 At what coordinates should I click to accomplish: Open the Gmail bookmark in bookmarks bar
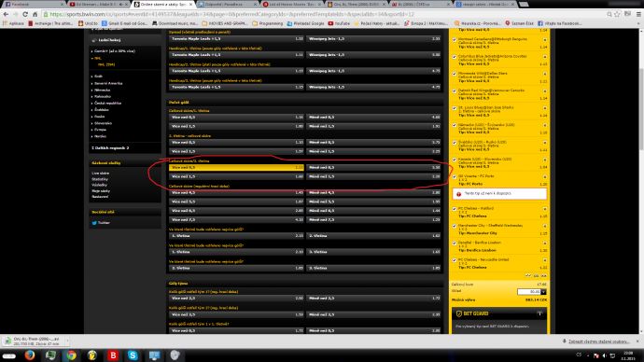(124, 23)
